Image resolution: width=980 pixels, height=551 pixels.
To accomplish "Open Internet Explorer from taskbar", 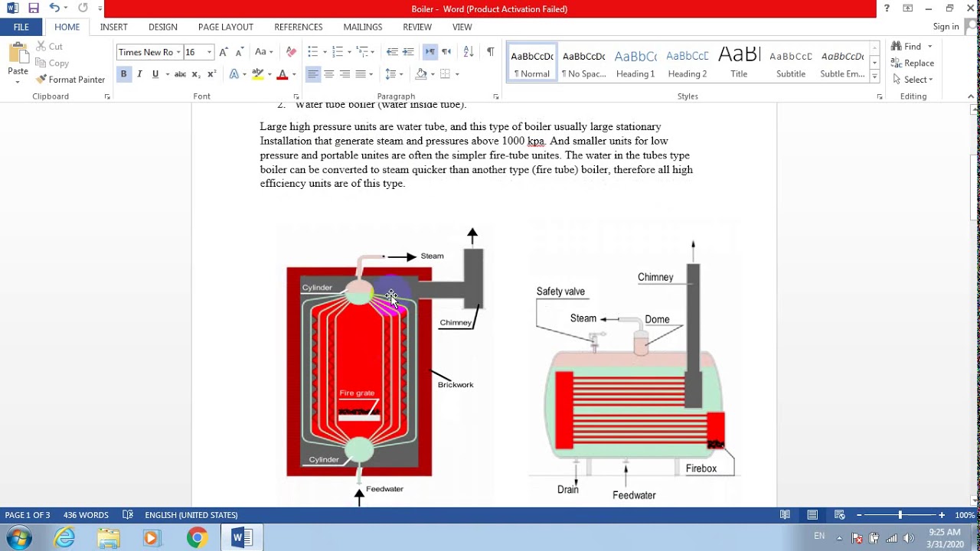I will [x=64, y=538].
